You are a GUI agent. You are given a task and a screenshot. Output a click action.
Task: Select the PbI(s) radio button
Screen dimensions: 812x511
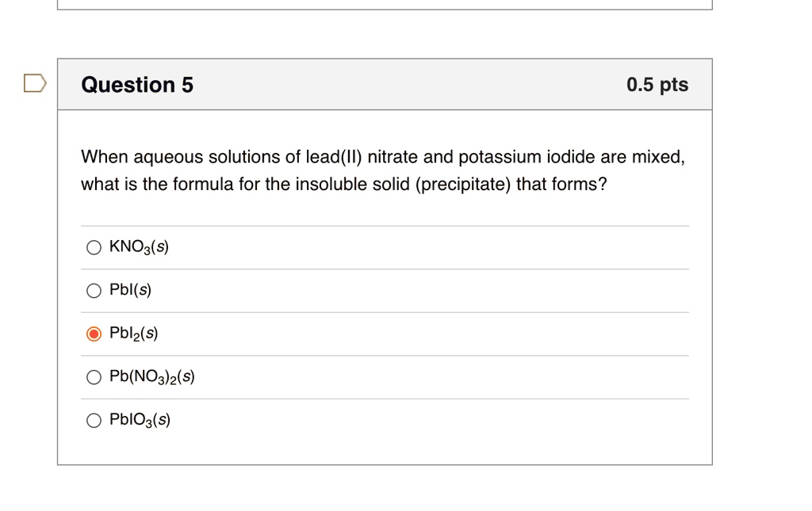[x=94, y=290]
